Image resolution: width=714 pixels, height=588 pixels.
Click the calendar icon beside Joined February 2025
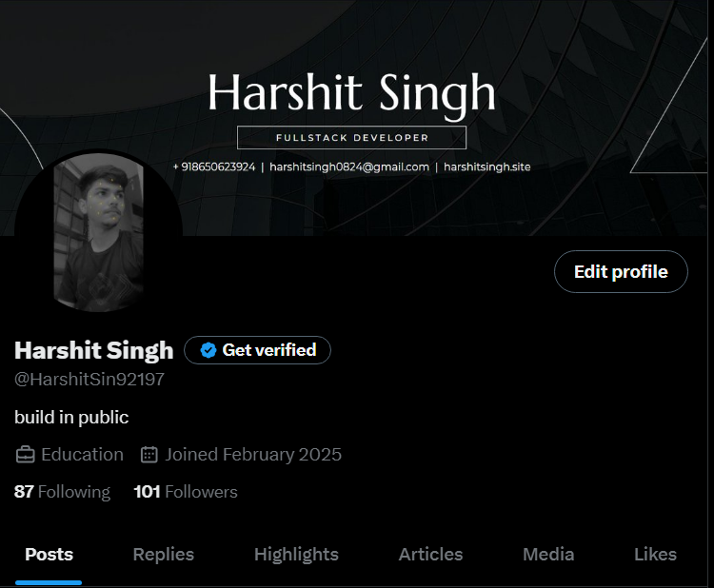pos(149,455)
